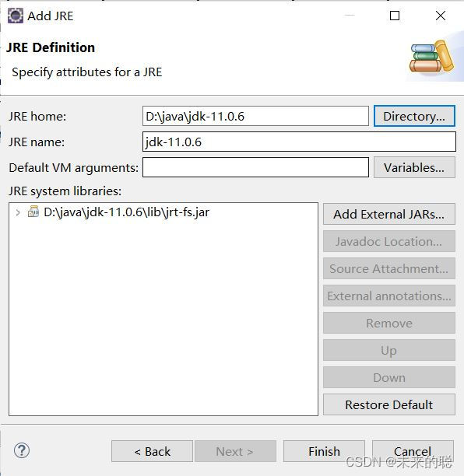
Task: Click the jar file icon for jrt-fs.jar
Action: (x=33, y=212)
